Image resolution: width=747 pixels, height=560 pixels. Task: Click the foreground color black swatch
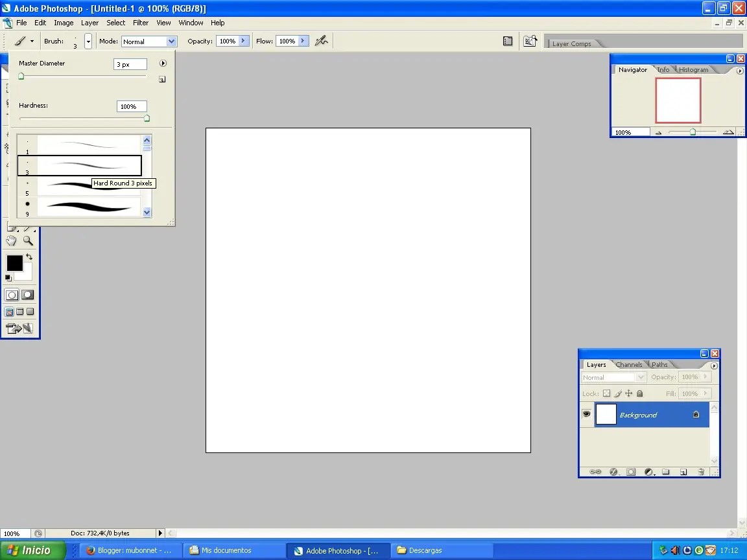14,263
